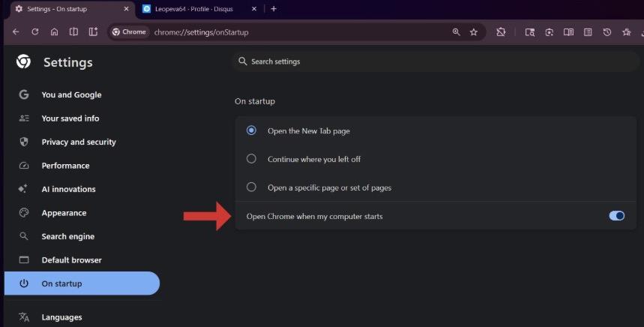The width and height of the screenshot is (644, 327).
Task: Select Continue where you left off
Action: click(251, 159)
